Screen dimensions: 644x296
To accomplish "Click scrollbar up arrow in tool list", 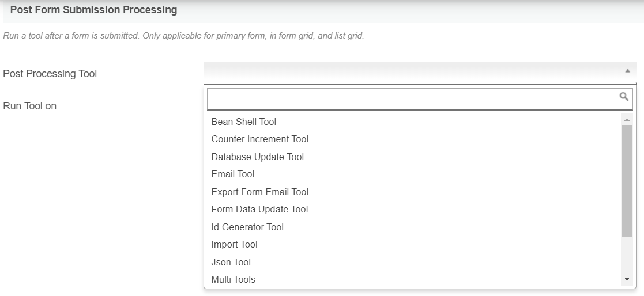I will point(627,119).
